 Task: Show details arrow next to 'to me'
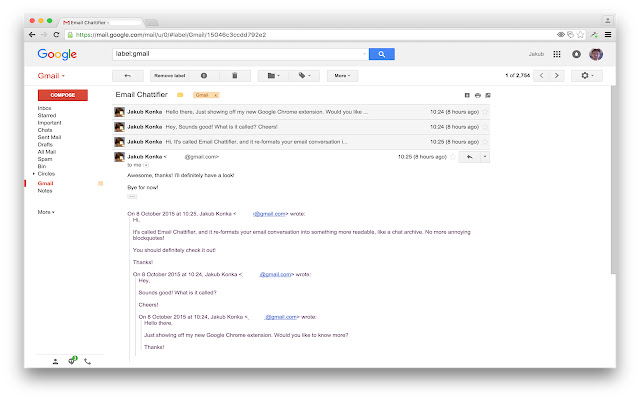146,165
